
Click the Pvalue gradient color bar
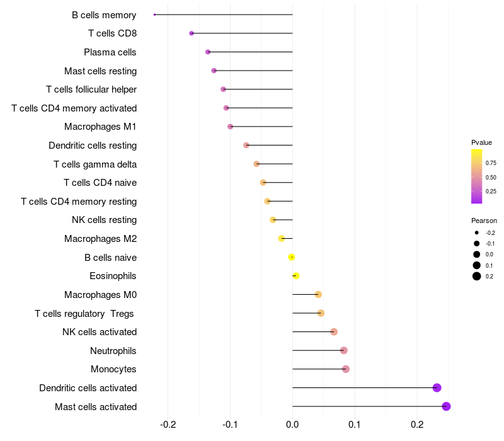click(476, 176)
